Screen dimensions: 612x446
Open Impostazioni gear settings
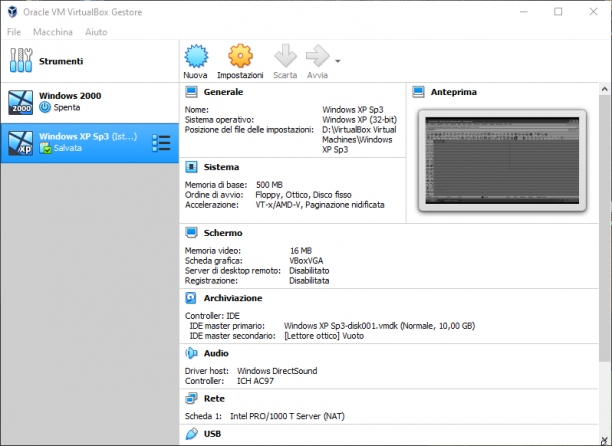[x=240, y=56]
